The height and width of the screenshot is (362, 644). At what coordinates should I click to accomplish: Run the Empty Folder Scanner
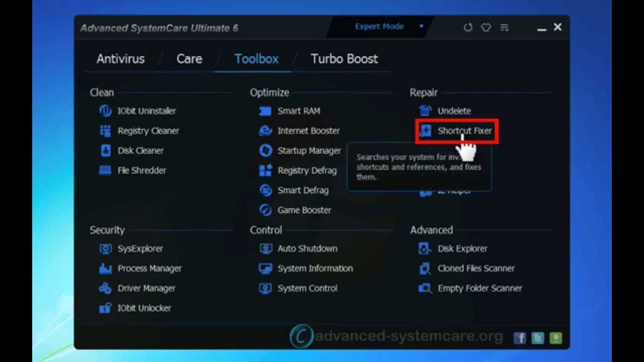pyautogui.click(x=470, y=288)
